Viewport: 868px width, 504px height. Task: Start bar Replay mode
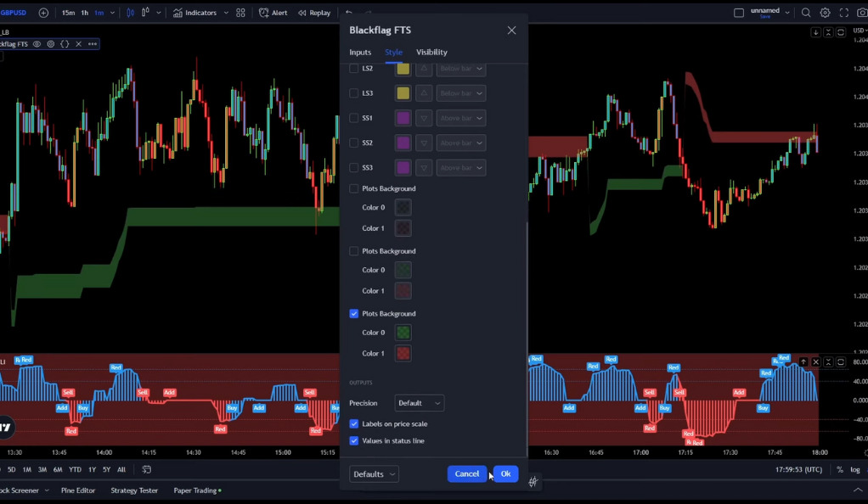(314, 13)
